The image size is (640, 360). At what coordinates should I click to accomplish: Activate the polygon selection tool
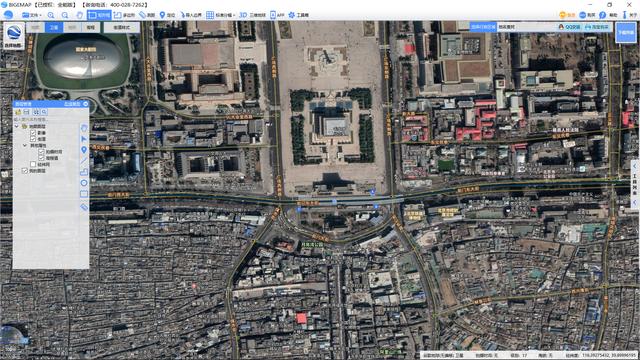pyautogui.click(x=124, y=15)
